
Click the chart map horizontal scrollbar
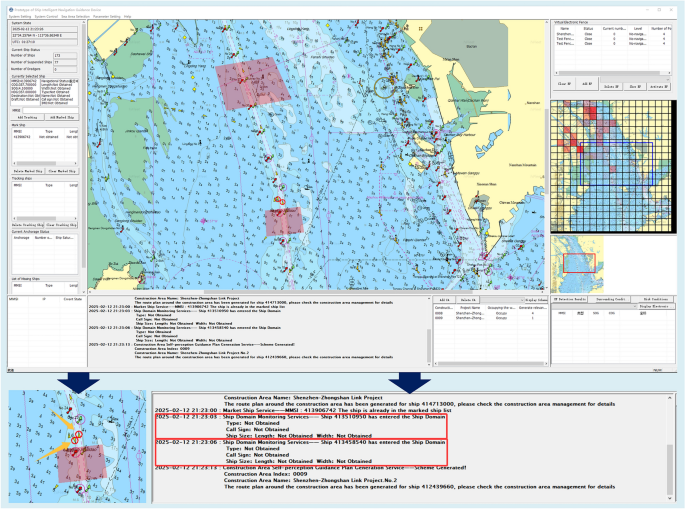[315, 292]
